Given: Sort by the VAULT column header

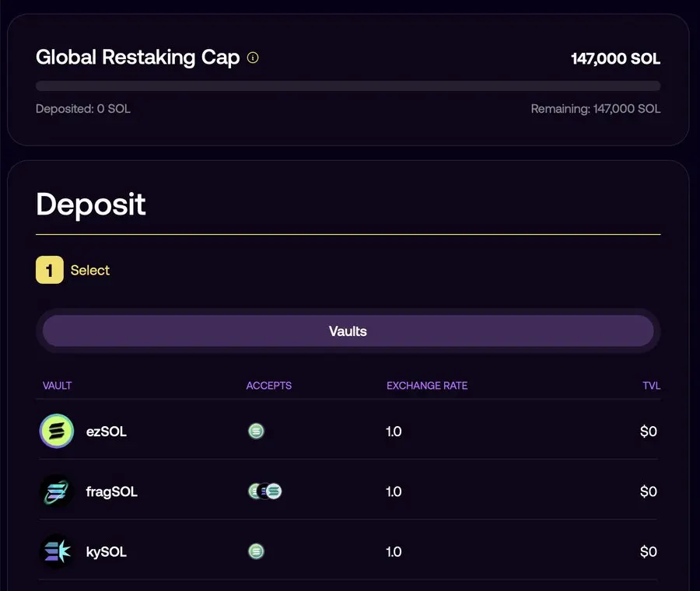Looking at the screenshot, I should pyautogui.click(x=58, y=386).
